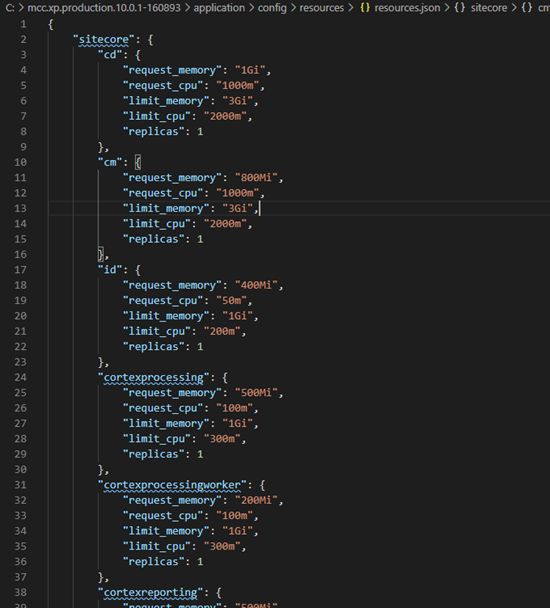Click line number 31 in the gutter

click(21, 485)
